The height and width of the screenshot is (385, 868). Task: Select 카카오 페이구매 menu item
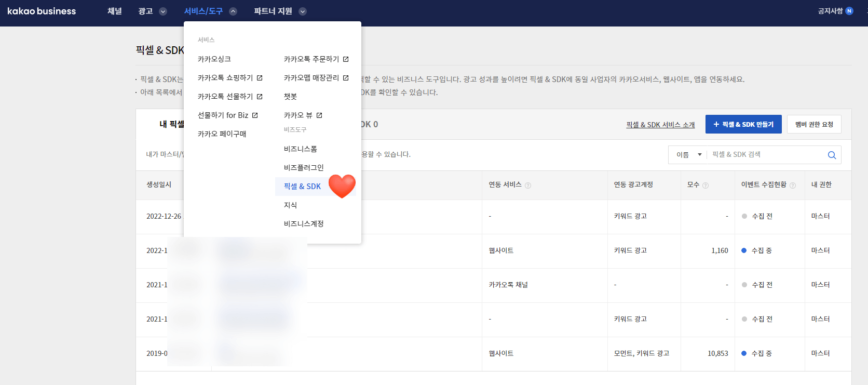coord(222,134)
